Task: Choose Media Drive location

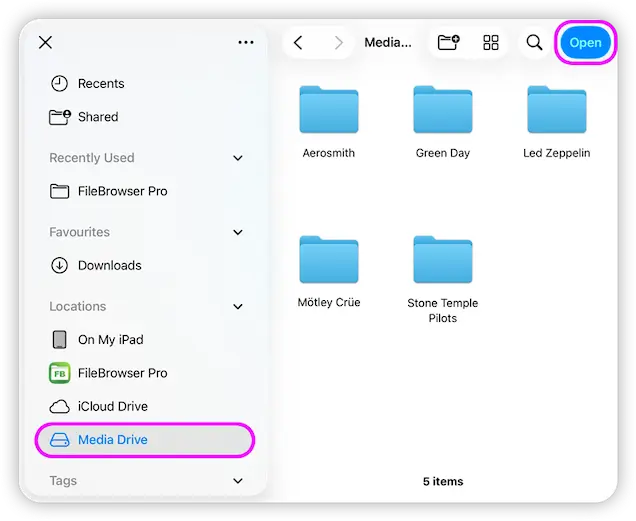Action: point(112,440)
